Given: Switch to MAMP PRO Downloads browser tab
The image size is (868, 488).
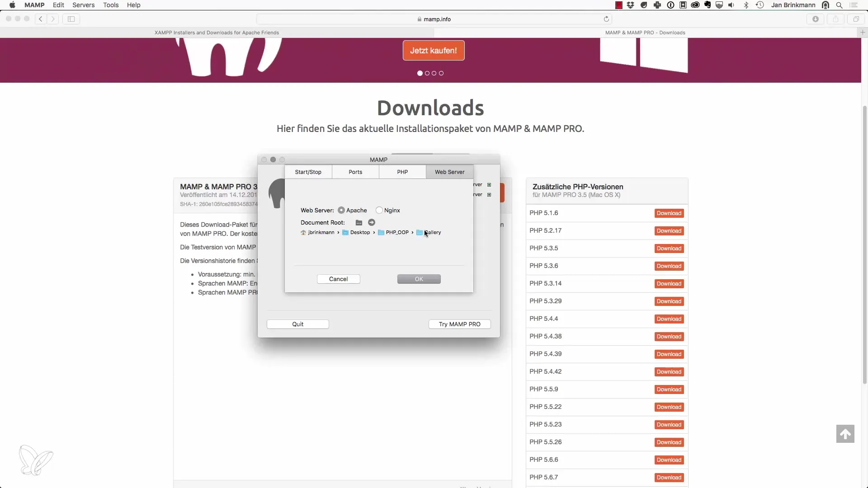Looking at the screenshot, I should point(645,33).
